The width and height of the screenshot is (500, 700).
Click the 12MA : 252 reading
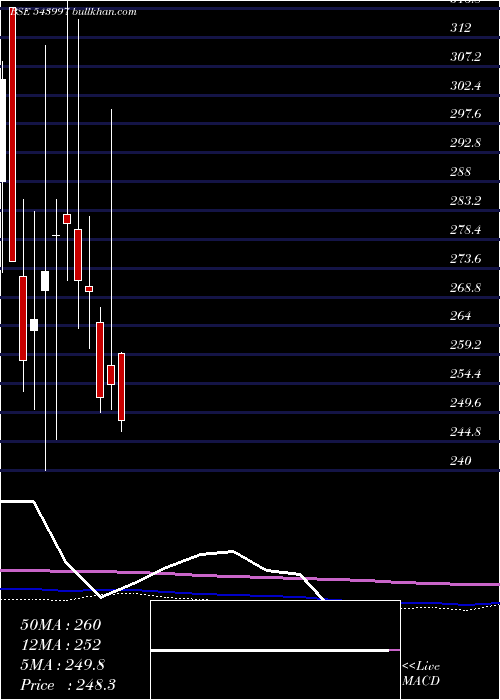[x=61, y=645]
